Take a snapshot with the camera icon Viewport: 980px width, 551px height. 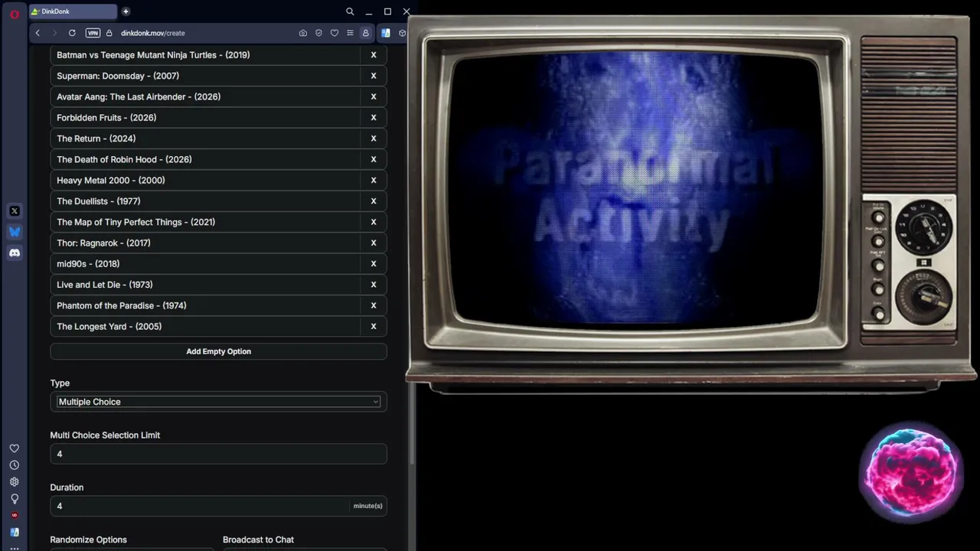(303, 33)
